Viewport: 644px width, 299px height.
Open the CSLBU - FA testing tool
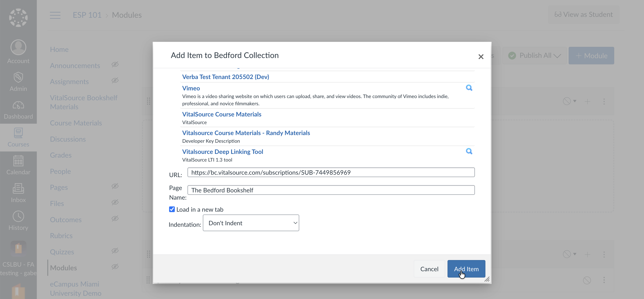[18, 258]
